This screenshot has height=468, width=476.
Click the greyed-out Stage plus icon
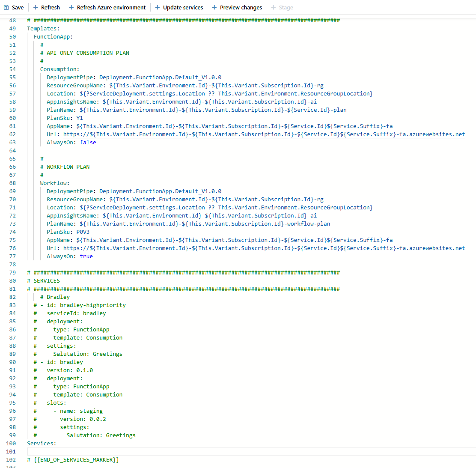(274, 7)
